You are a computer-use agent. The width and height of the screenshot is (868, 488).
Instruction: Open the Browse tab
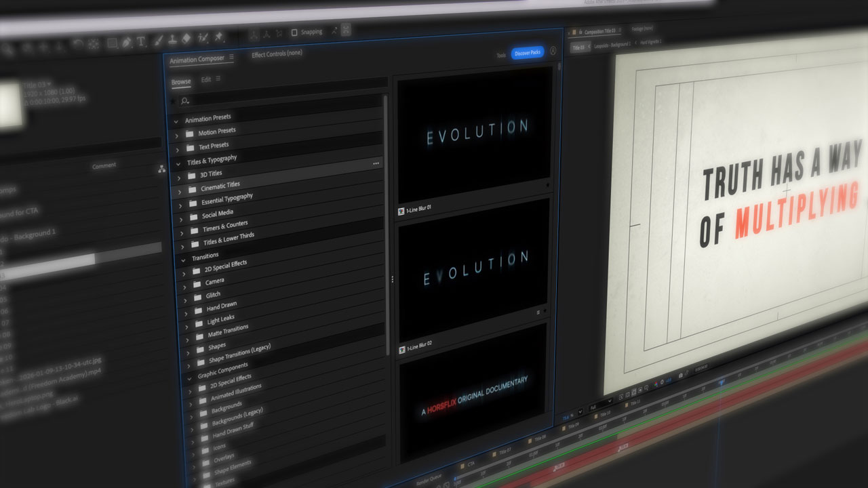pyautogui.click(x=181, y=82)
